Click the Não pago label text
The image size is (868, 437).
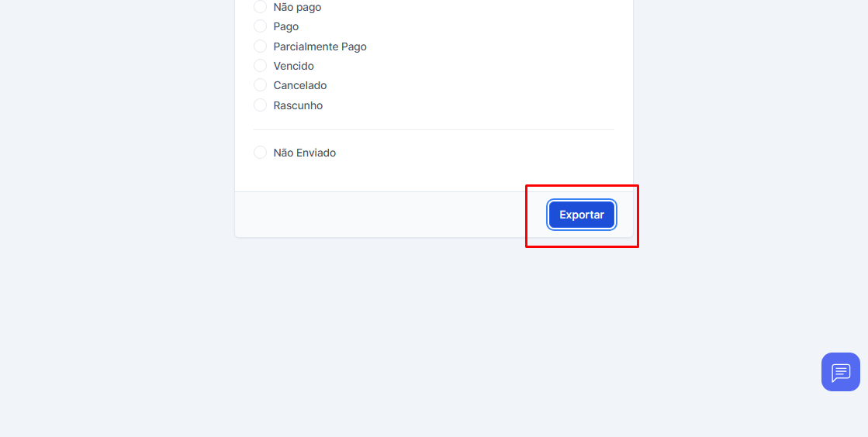coord(297,7)
